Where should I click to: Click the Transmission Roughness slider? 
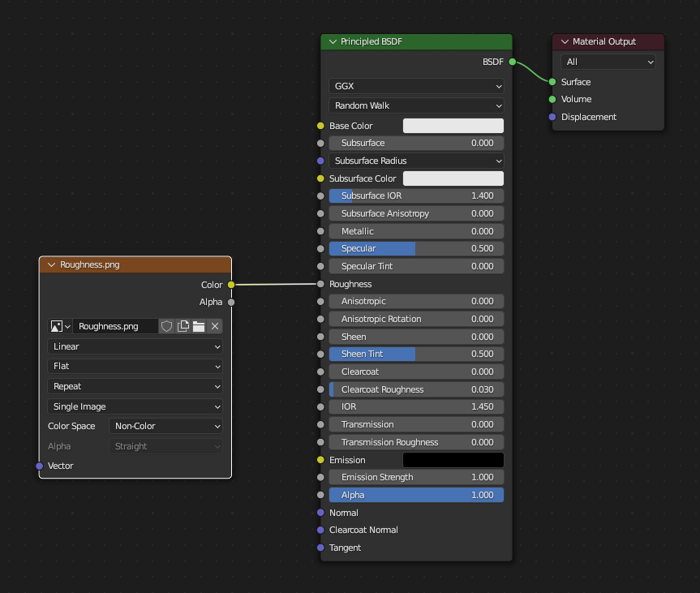pos(416,442)
